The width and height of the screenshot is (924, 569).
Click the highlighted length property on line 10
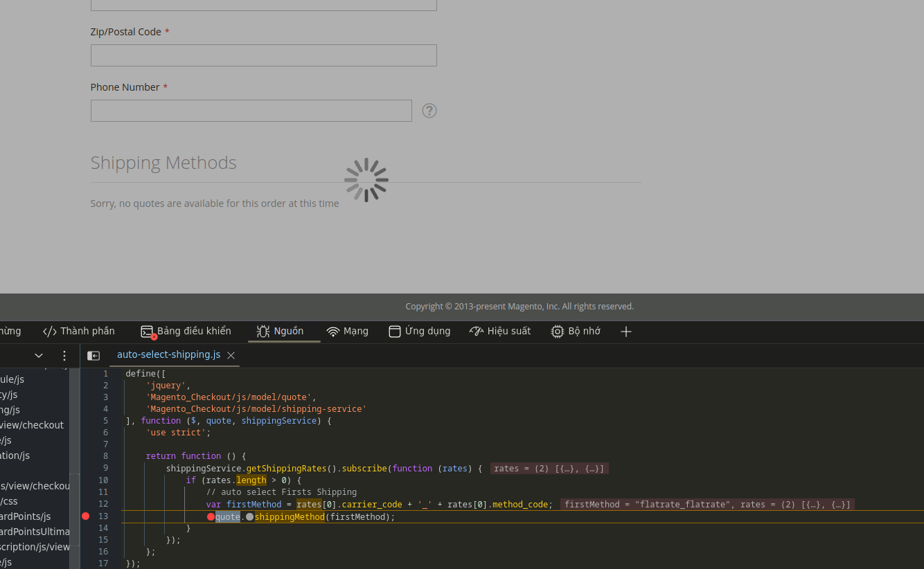[251, 480]
